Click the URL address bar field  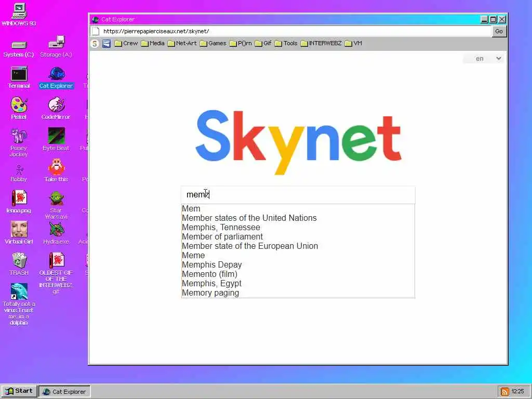pos(291,31)
